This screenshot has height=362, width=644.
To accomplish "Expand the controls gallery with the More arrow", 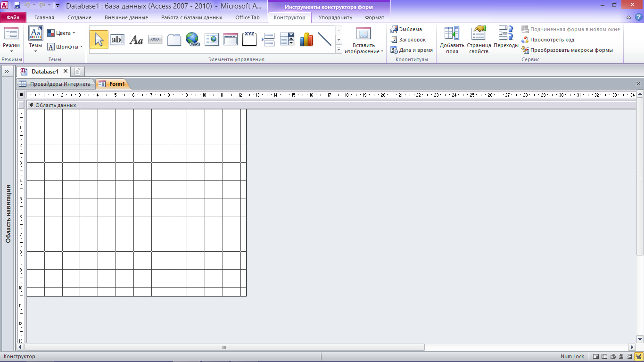I will click(339, 49).
